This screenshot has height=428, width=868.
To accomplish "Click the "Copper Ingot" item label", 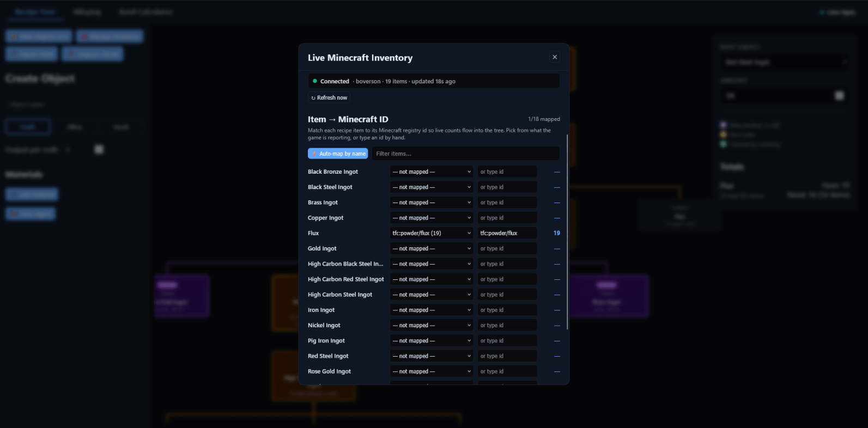I will pos(326,218).
